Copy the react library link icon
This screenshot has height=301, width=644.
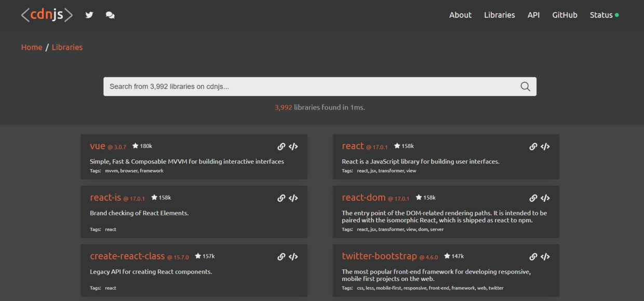[533, 147]
